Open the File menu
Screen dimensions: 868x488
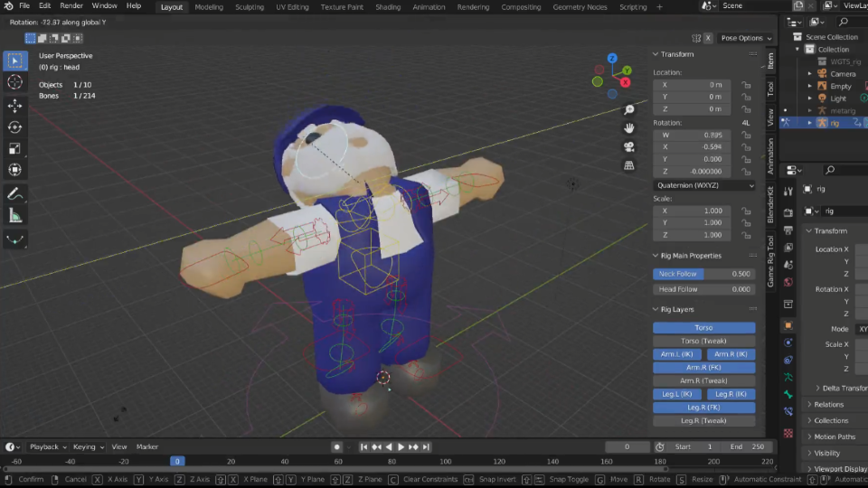click(x=24, y=6)
